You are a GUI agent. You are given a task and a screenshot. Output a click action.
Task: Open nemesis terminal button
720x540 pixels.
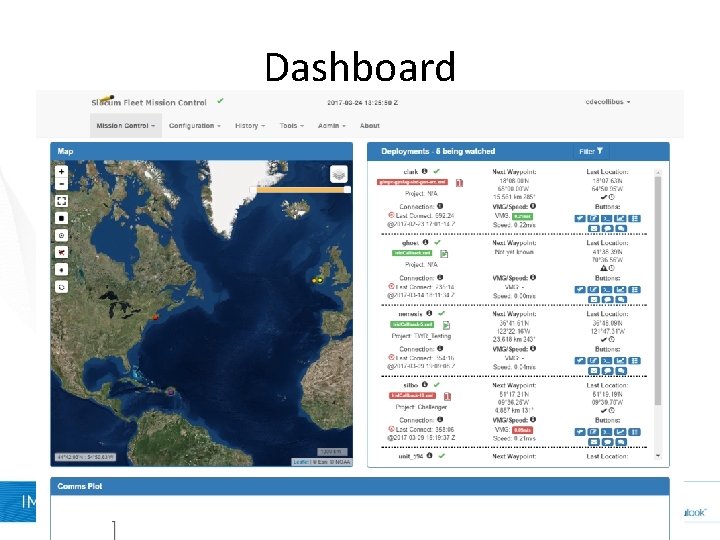[x=607, y=361]
